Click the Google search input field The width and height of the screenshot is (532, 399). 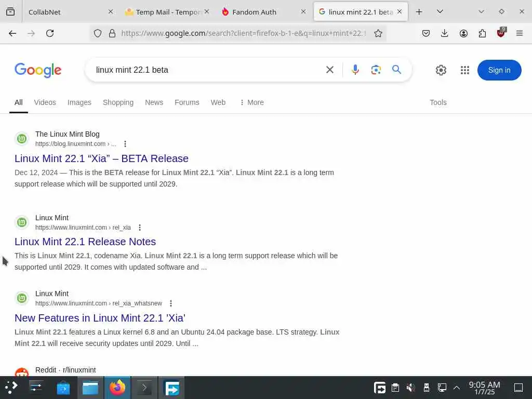coord(207,70)
